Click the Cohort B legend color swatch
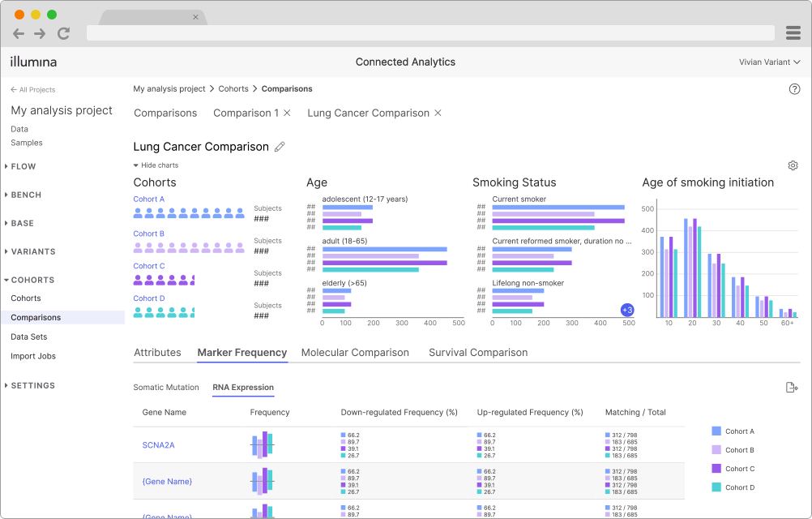The width and height of the screenshot is (812, 519). click(x=716, y=449)
